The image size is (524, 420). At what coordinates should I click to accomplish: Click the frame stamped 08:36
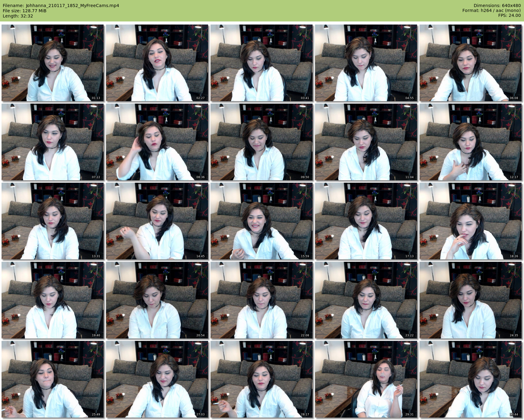157,142
